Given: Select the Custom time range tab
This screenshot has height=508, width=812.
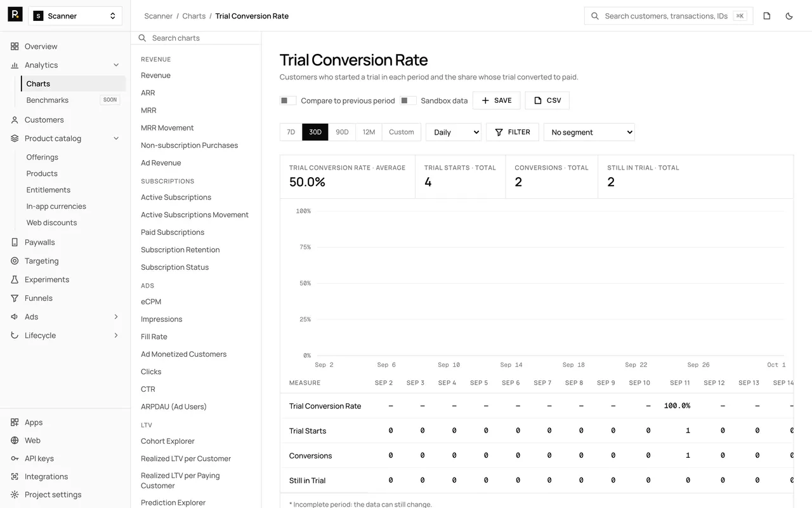Looking at the screenshot, I should 402,132.
